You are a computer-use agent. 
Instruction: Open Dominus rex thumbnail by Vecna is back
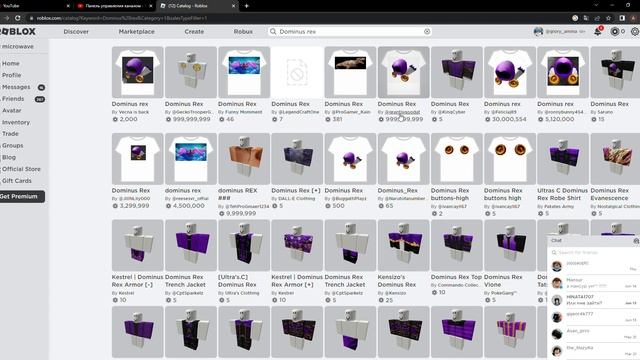[138, 72]
